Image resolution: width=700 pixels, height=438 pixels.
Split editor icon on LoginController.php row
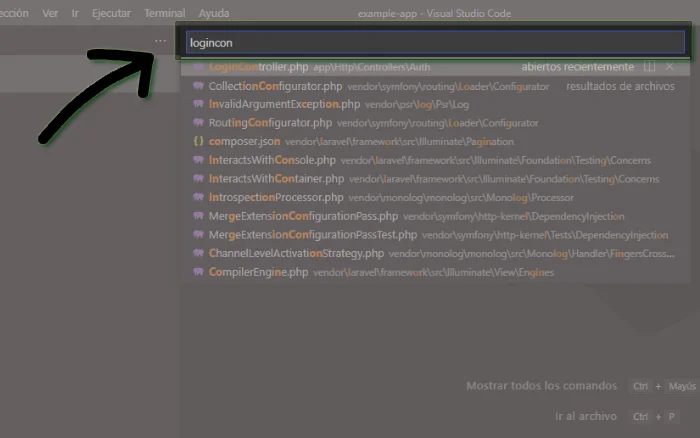649,67
